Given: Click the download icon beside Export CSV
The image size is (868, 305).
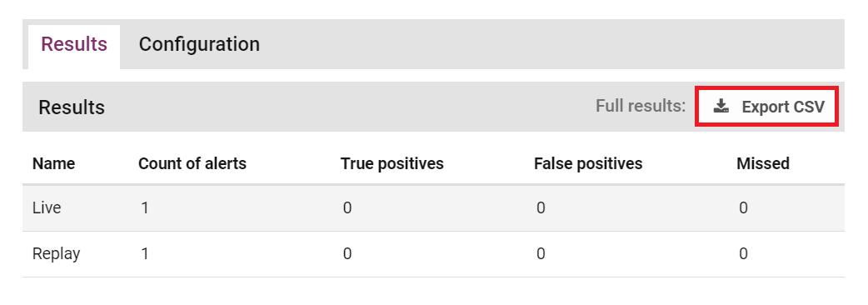Looking at the screenshot, I should point(721,107).
